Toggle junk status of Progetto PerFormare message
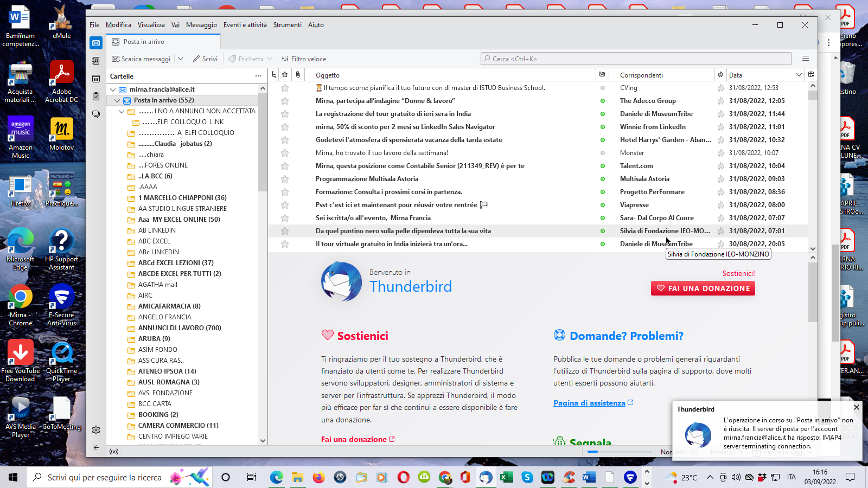Screen dimensions: 868x488 tap(720, 192)
